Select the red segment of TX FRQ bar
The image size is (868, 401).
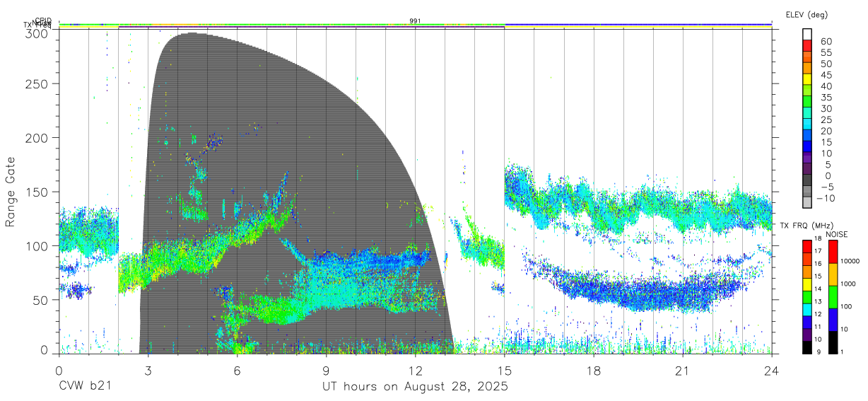[808, 245]
